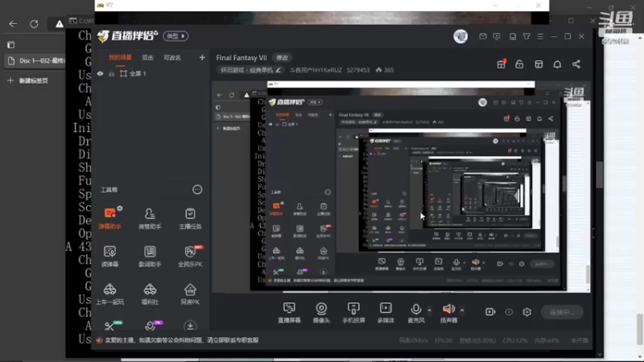Open the scissors clip tool

(109, 327)
